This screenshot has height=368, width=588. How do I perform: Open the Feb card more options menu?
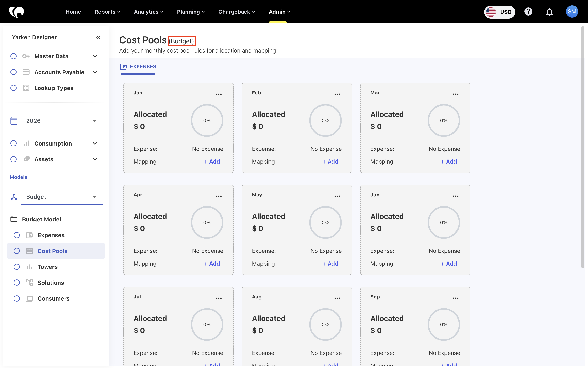pyautogui.click(x=337, y=94)
